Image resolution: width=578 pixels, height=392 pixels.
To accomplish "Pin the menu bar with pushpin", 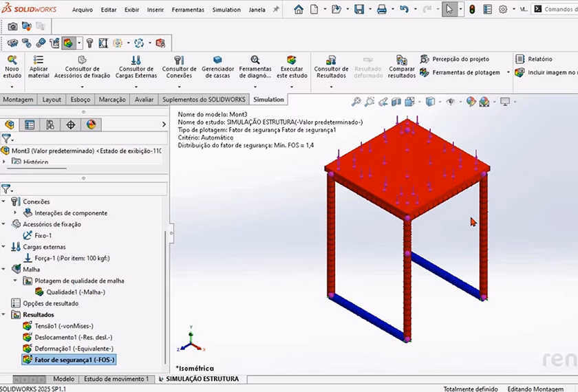I will point(276,10).
